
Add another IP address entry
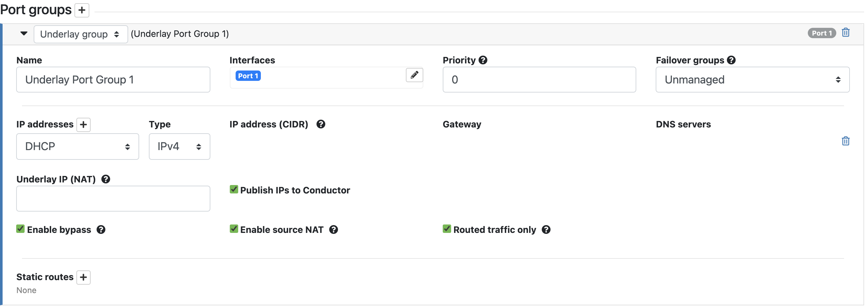[x=83, y=125]
